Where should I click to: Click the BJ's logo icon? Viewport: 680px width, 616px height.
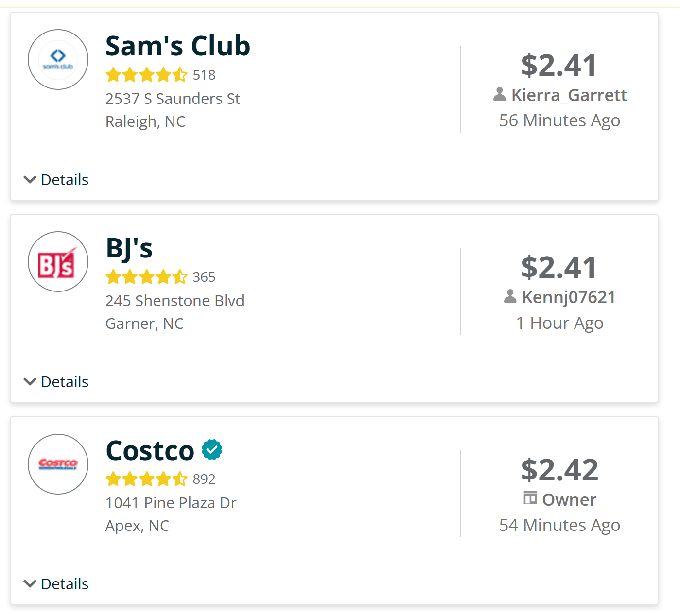58,262
